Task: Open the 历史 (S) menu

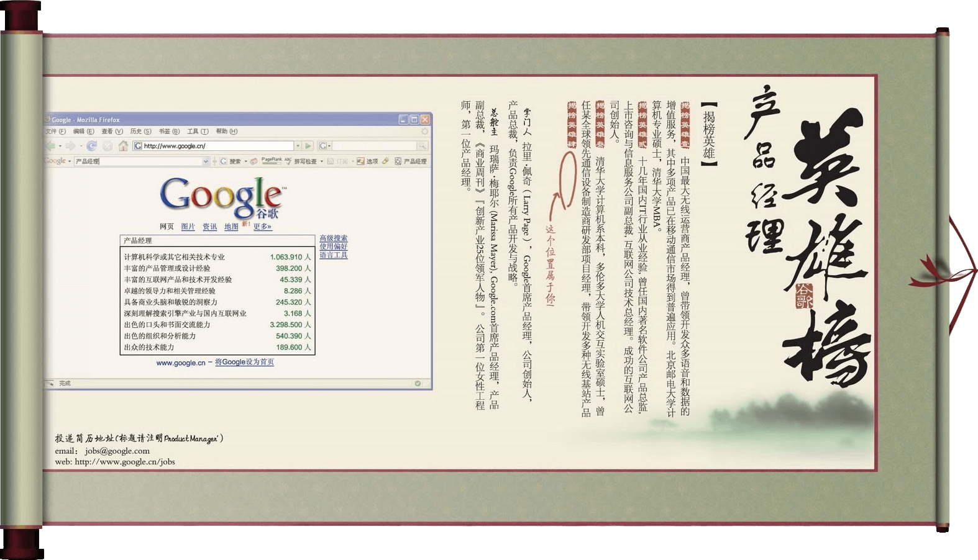Action: (140, 131)
